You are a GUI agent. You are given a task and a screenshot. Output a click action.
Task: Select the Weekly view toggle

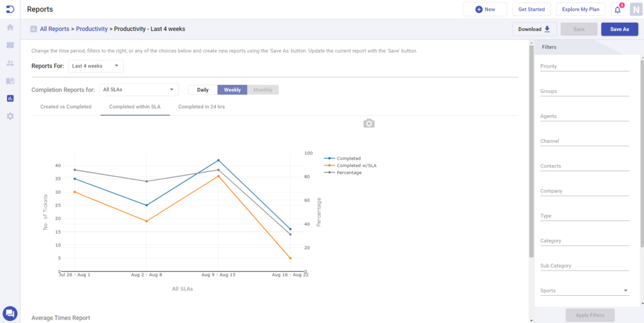click(232, 89)
